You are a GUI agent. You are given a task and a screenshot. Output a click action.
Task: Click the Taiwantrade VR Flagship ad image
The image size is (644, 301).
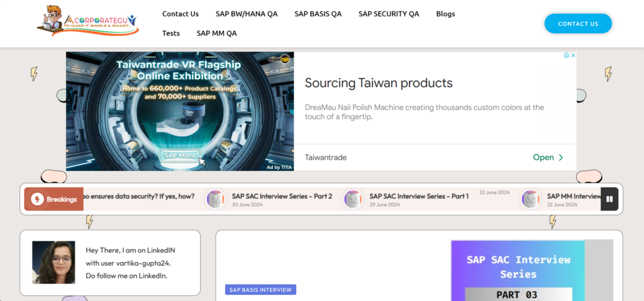(180, 111)
